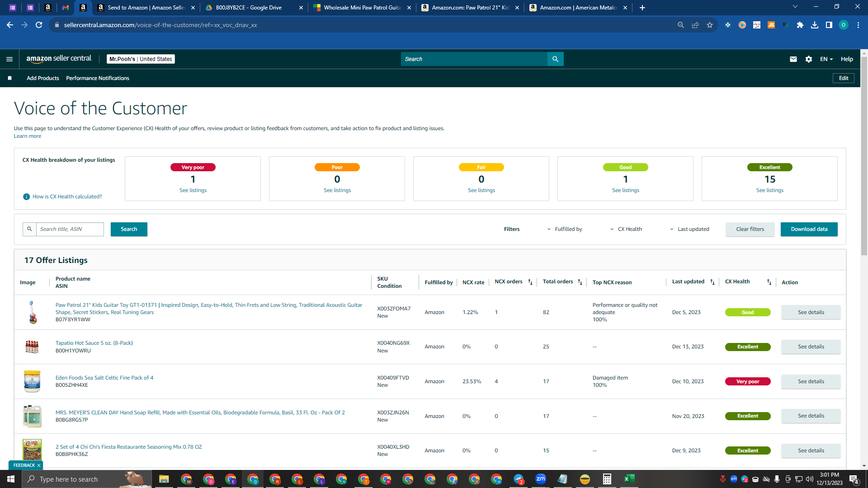Sort by NCX orders column arrows

click(x=530, y=282)
